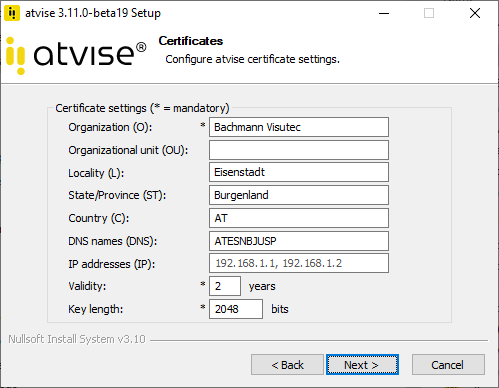Click the atvise title bar app icon
Image resolution: width=499 pixels, height=388 pixels.
pos(12,13)
